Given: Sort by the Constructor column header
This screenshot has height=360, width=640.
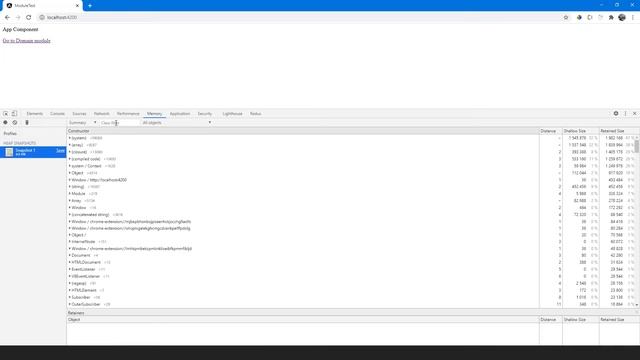Looking at the screenshot, I should 303,131.
